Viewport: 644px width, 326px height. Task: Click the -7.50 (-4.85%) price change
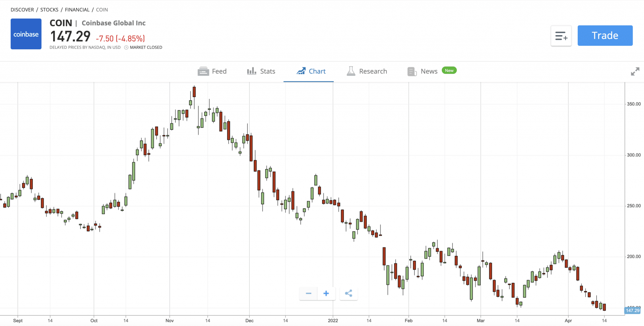(120, 39)
